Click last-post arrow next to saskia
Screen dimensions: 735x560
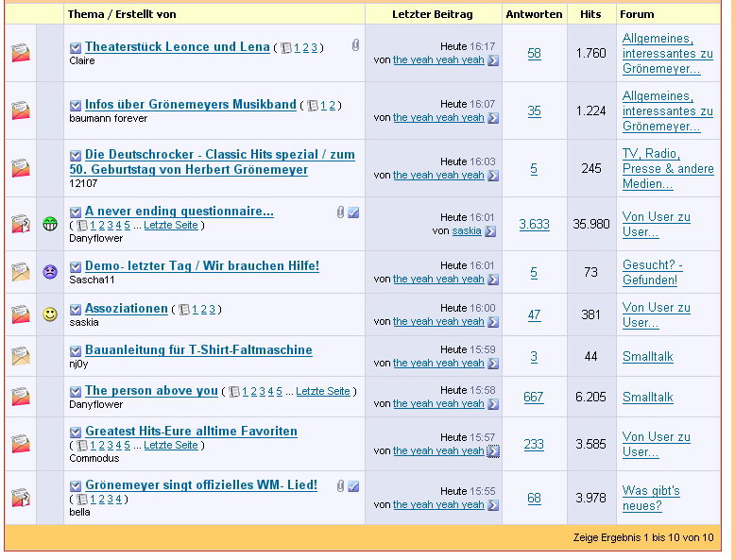click(489, 231)
